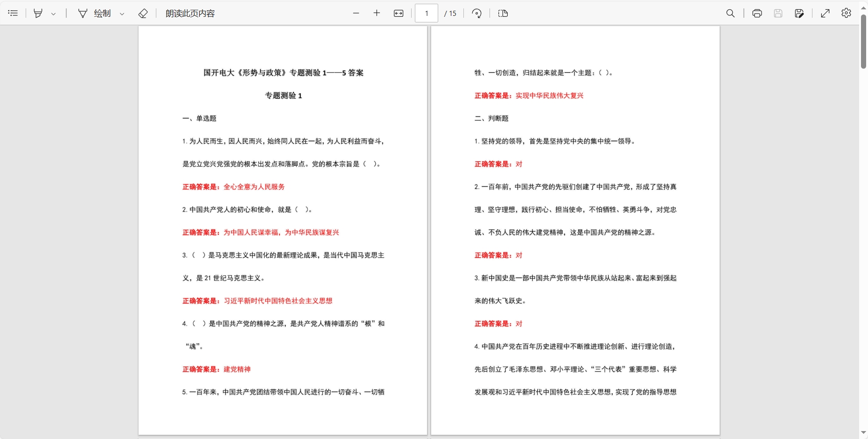Image resolution: width=868 pixels, height=439 pixels.
Task: Click judgment question 4 中国共产党在百年历史进程 line
Action: [x=575, y=346]
